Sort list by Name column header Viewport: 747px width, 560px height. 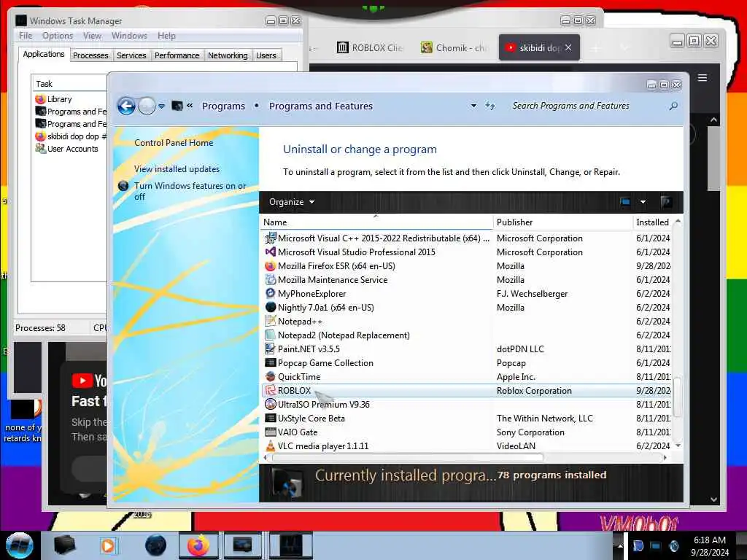click(x=377, y=222)
